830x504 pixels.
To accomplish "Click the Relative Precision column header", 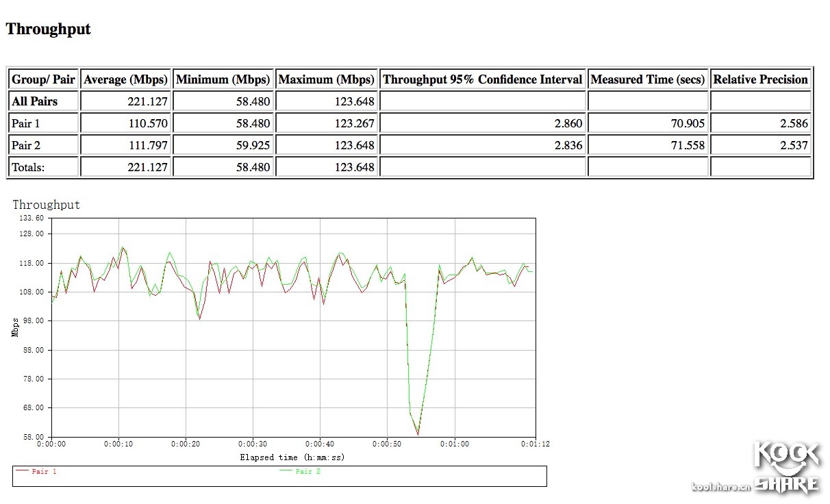I will tap(760, 79).
